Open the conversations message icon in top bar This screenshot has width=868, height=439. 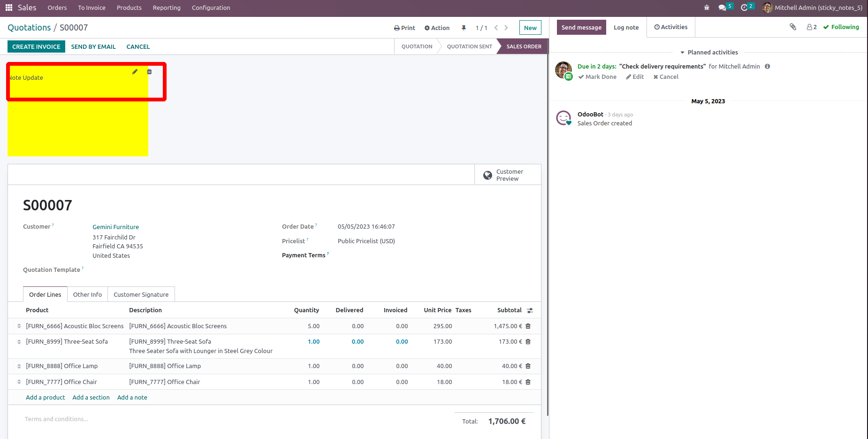722,8
